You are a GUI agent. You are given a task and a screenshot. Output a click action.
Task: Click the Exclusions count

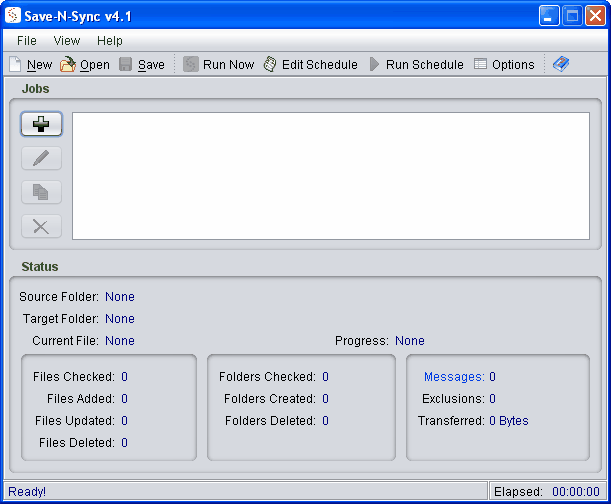click(493, 398)
